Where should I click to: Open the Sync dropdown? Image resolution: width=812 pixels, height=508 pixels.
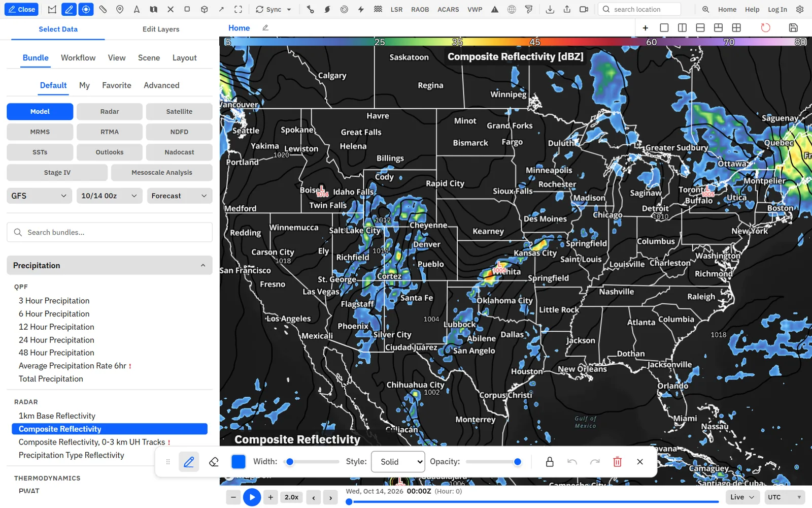coord(274,9)
